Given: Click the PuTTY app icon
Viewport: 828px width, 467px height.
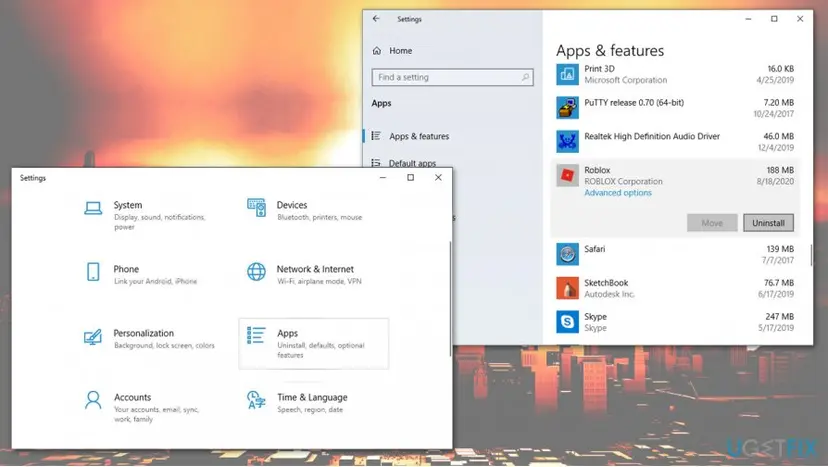Looking at the screenshot, I should (567, 108).
